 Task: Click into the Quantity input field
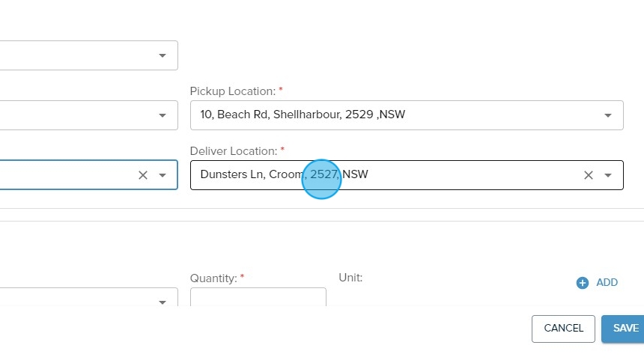pos(258,298)
